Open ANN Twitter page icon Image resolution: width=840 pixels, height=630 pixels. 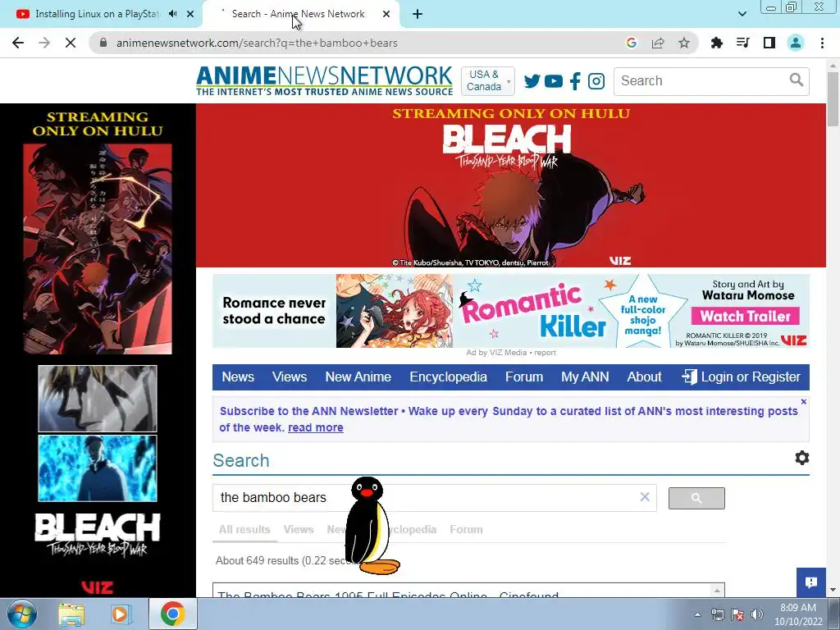click(532, 81)
